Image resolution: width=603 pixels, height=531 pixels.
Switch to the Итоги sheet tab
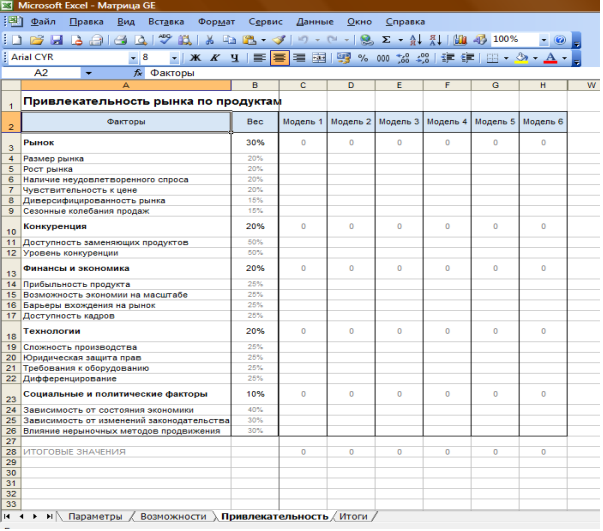pos(354,516)
